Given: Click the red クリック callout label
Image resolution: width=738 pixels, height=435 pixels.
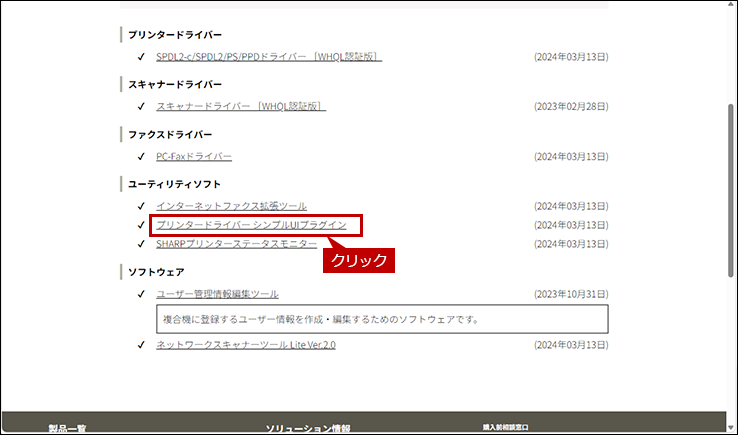Looking at the screenshot, I should pos(358,260).
